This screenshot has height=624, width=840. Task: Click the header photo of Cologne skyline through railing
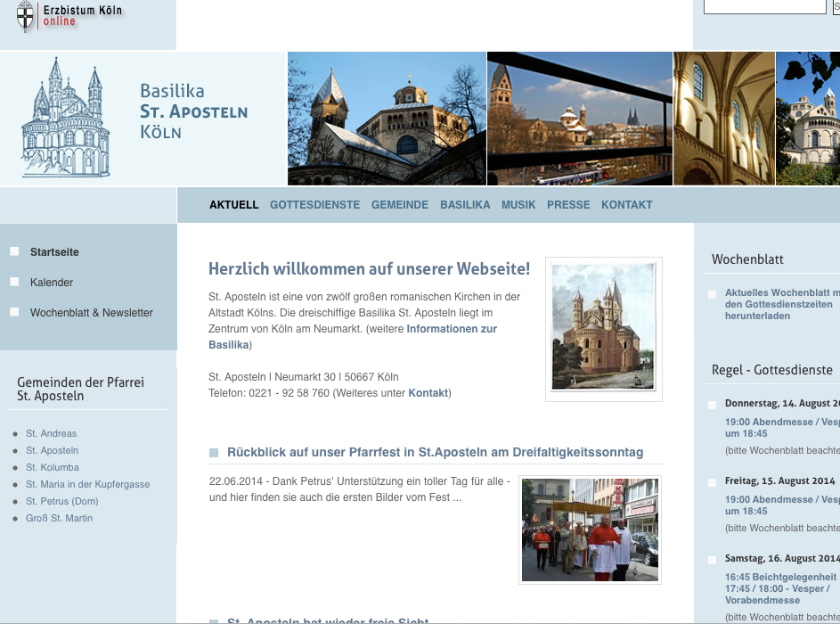pos(580,119)
